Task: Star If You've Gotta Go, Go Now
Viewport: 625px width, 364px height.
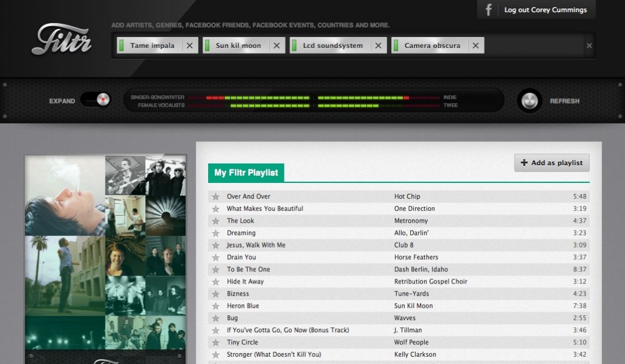Action: pyautogui.click(x=215, y=330)
